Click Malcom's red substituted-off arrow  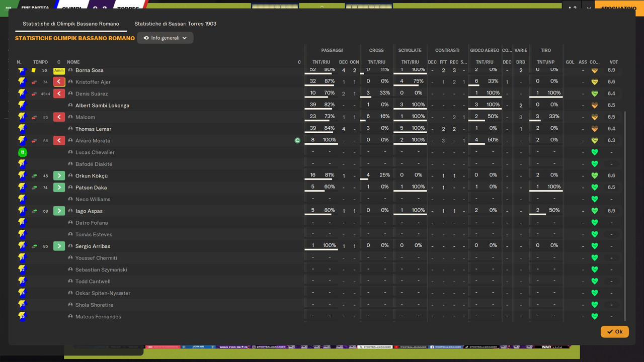pos(59,117)
